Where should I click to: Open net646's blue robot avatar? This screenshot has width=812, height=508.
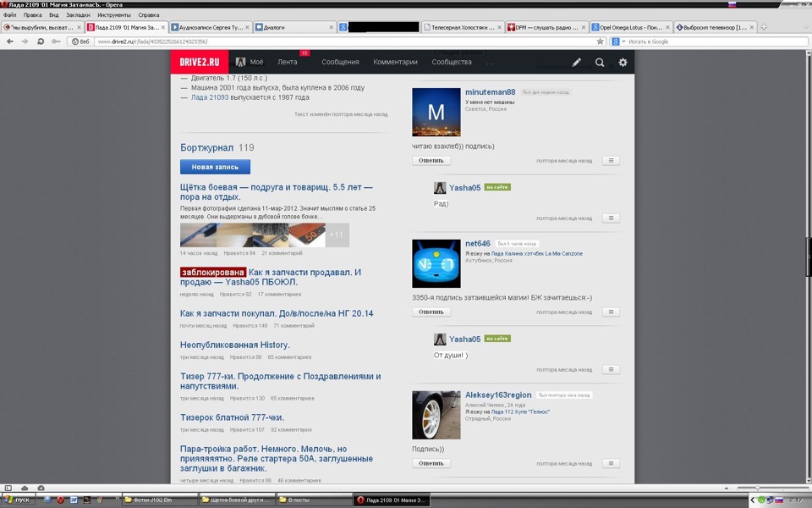436,263
